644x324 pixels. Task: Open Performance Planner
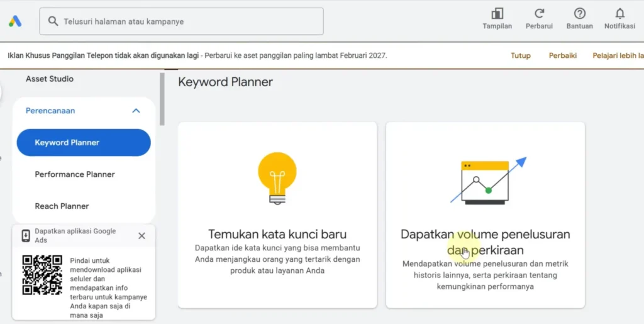point(75,174)
